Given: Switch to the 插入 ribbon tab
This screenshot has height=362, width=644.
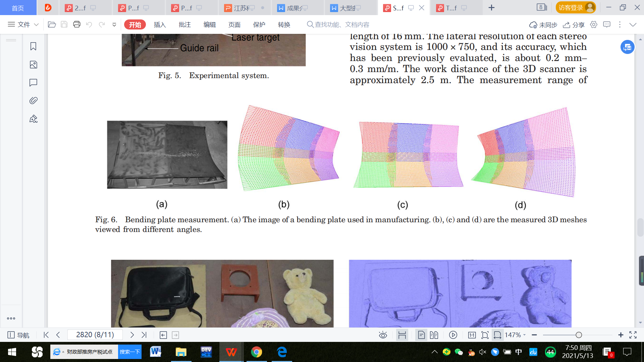Looking at the screenshot, I should [x=160, y=24].
